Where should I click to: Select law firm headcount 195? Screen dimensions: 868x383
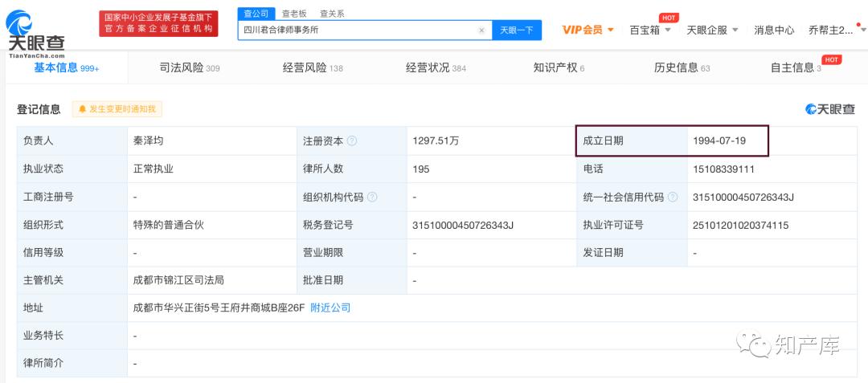coord(420,169)
